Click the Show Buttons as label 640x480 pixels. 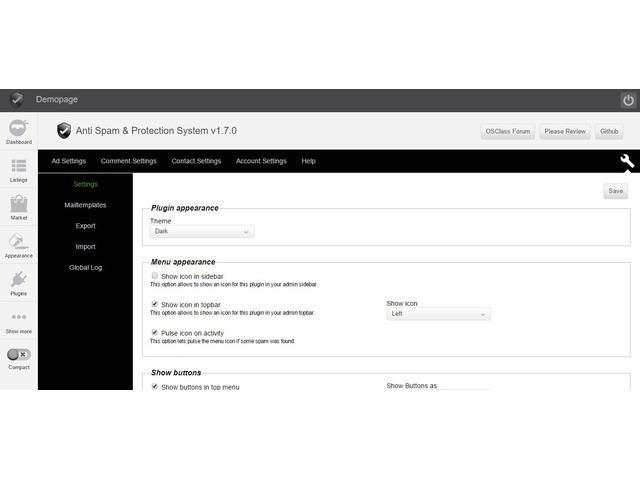pos(411,386)
